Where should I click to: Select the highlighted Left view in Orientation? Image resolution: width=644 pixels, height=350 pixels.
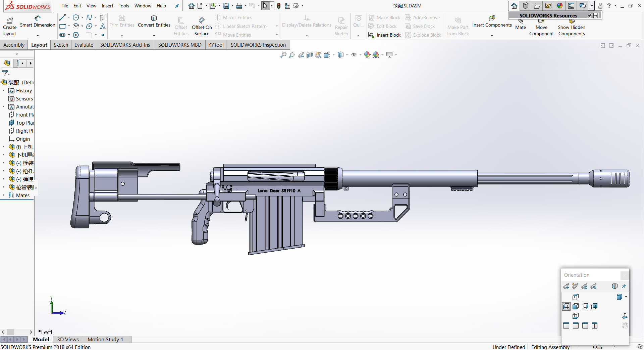[566, 306]
